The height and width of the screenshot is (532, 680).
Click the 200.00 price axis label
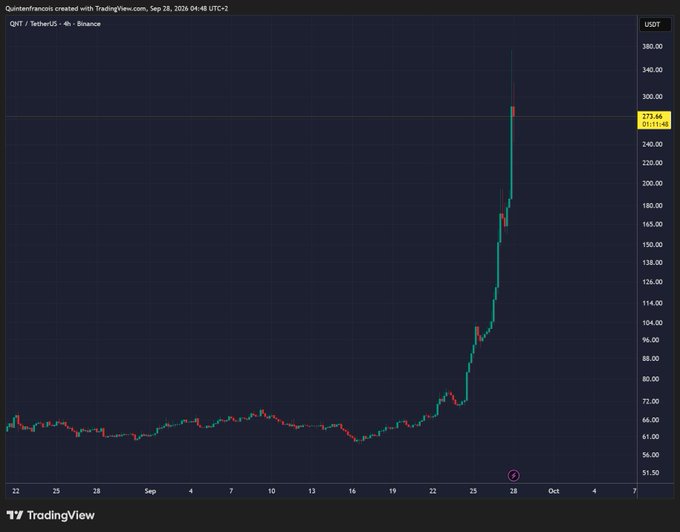point(652,183)
